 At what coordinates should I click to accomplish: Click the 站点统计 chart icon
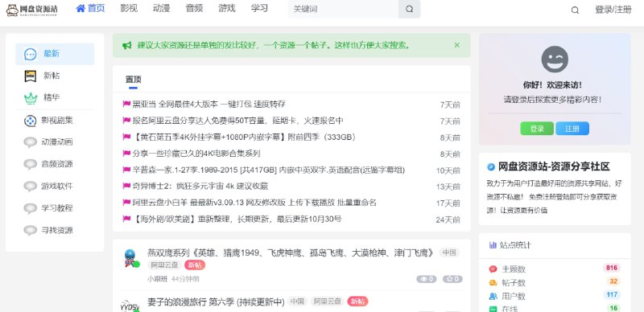(x=493, y=245)
